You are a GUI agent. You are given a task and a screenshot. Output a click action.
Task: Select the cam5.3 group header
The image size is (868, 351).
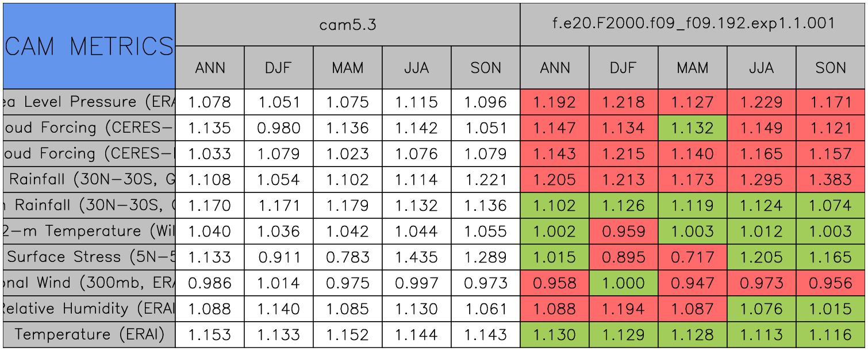[347, 24]
